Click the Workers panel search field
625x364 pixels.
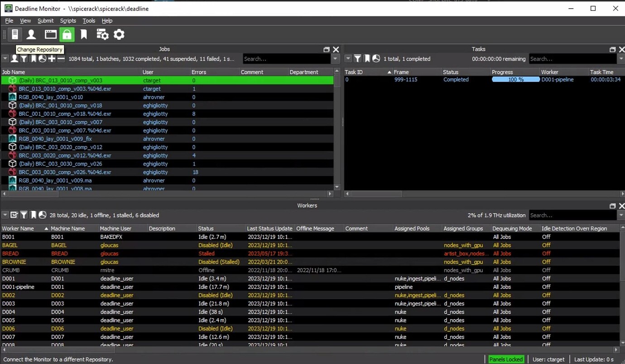572,216
